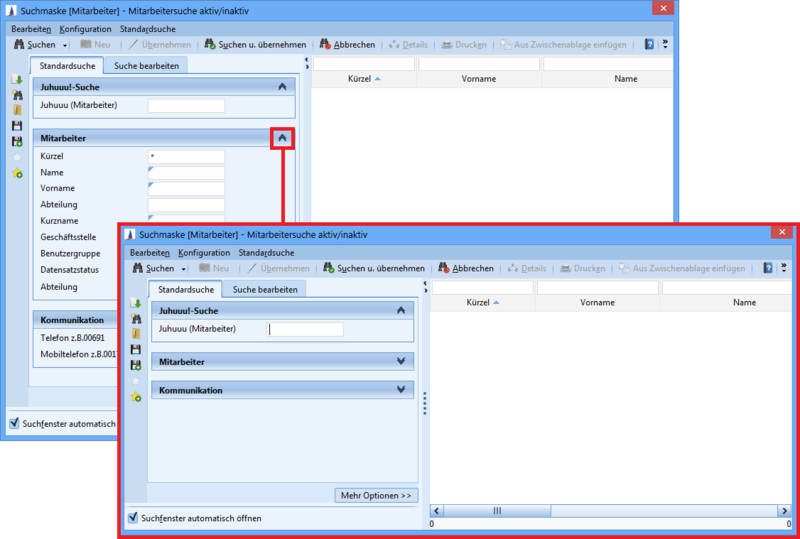Collapse Juhuuu!-Suche section in back window
Viewport: 800px width, 539px height.
coord(282,87)
